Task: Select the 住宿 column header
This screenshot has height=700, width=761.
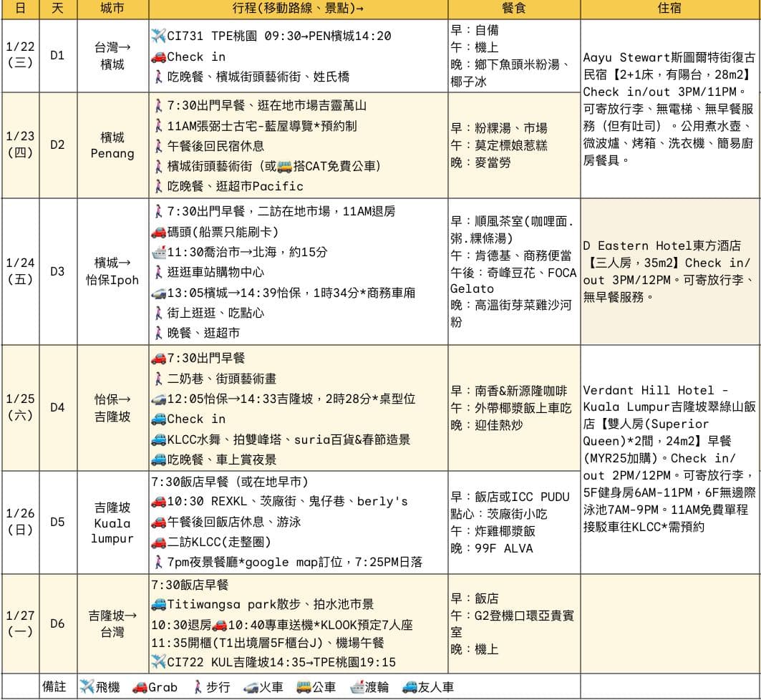Action: click(670, 9)
